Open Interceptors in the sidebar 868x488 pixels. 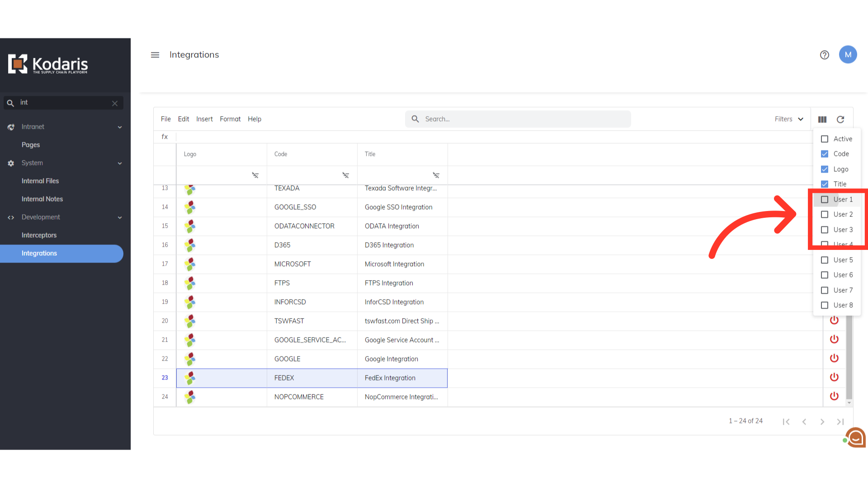point(39,235)
